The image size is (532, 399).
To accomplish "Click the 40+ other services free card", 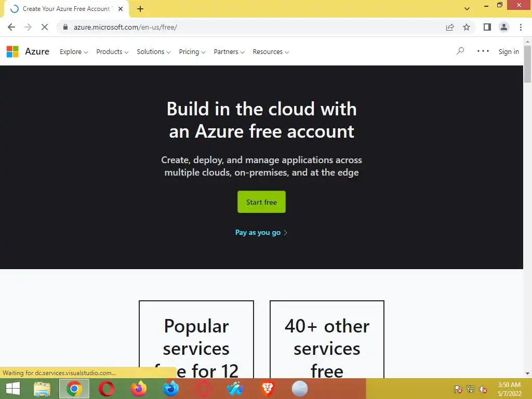I will (327, 339).
